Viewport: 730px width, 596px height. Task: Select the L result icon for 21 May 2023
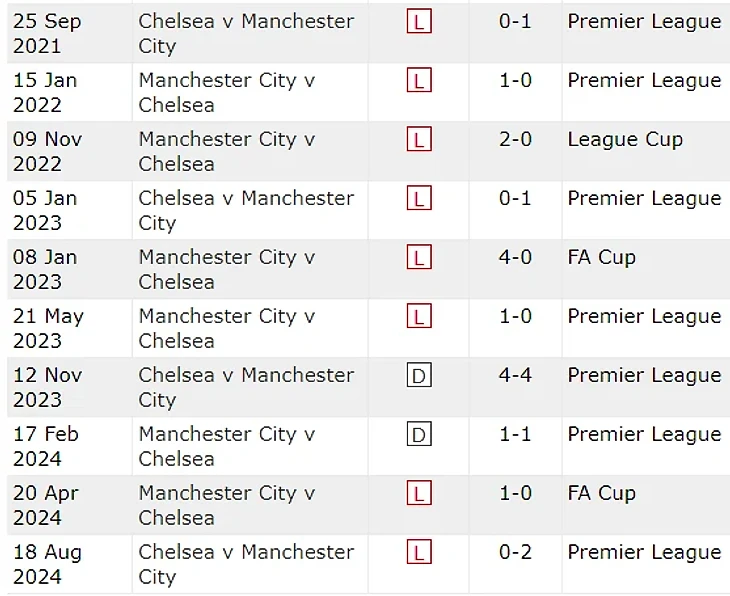coord(419,316)
